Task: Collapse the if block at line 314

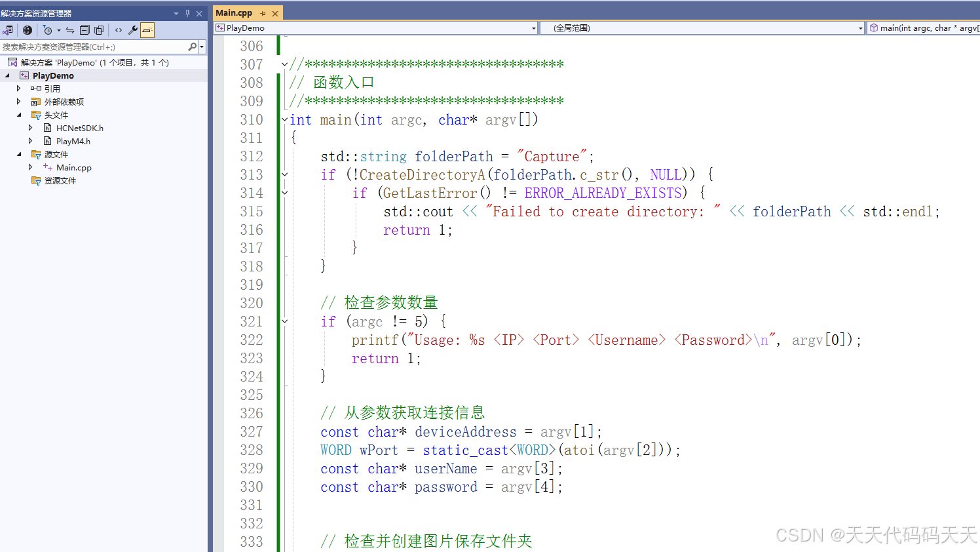Action: click(x=284, y=193)
